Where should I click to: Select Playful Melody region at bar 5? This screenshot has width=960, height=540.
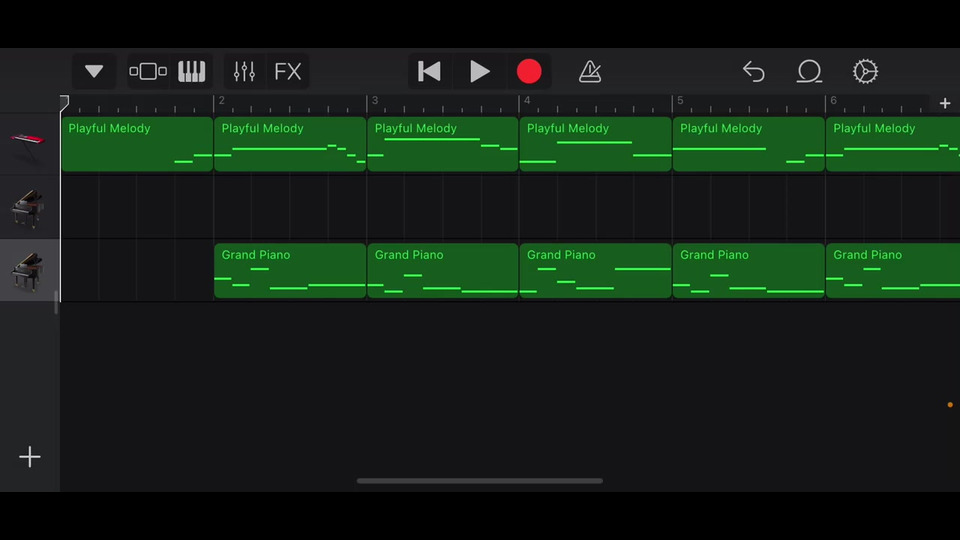click(749, 144)
